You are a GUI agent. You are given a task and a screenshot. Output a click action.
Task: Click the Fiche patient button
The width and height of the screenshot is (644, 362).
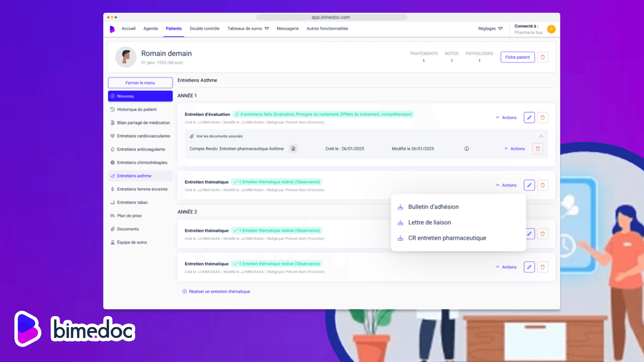(517, 57)
